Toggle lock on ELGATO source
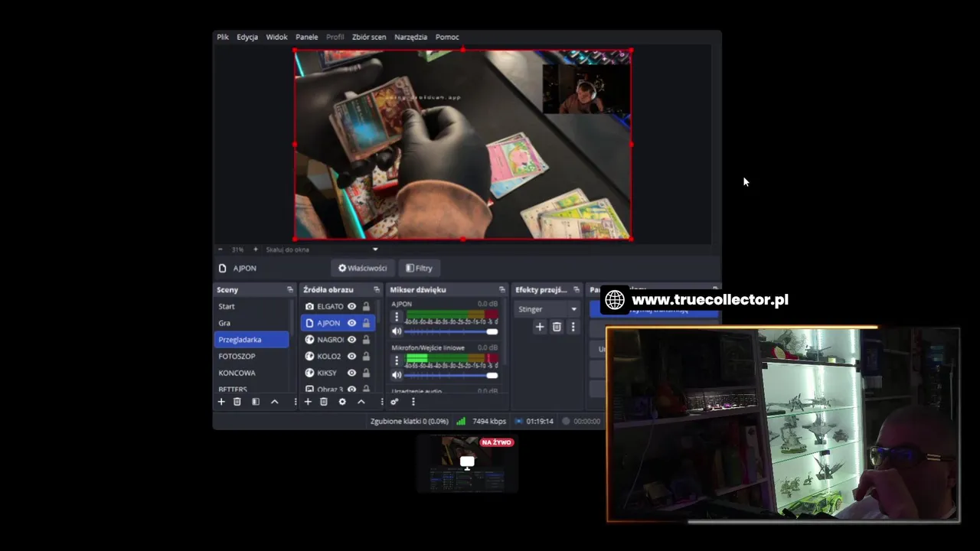This screenshot has width=980, height=551. [x=367, y=306]
